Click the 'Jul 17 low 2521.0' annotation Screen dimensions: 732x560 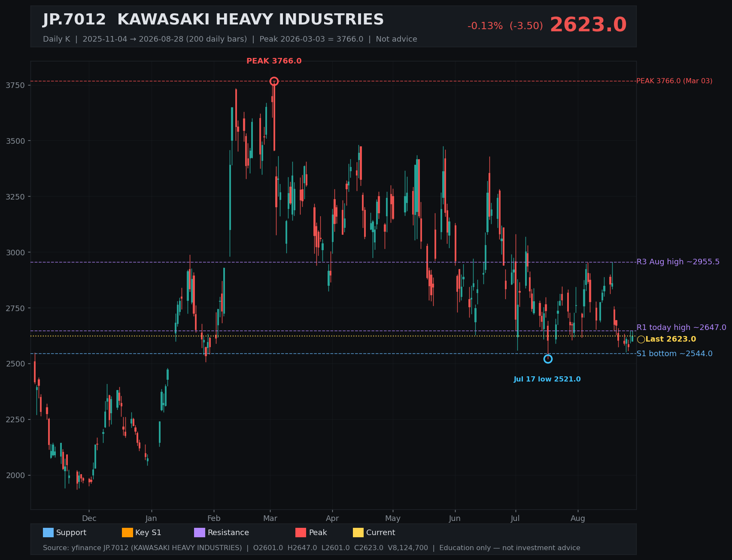pyautogui.click(x=547, y=379)
